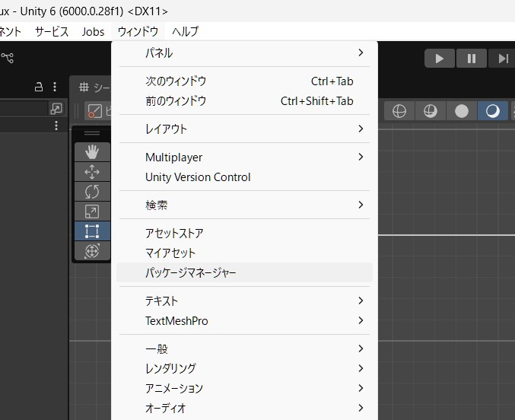The height and width of the screenshot is (420, 515).
Task: Expand the アニメーション submenu
Action: pyautogui.click(x=244, y=389)
